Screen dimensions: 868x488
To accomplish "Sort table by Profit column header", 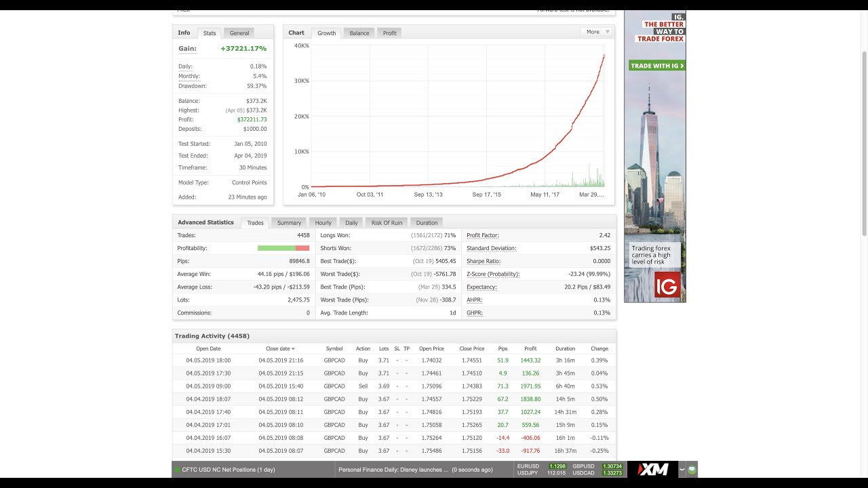I will (x=530, y=349).
